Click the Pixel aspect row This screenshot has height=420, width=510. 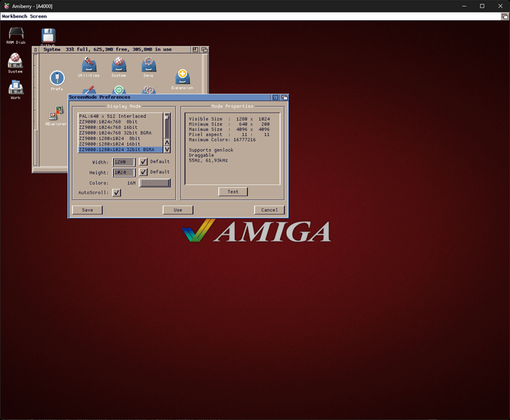pyautogui.click(x=229, y=135)
